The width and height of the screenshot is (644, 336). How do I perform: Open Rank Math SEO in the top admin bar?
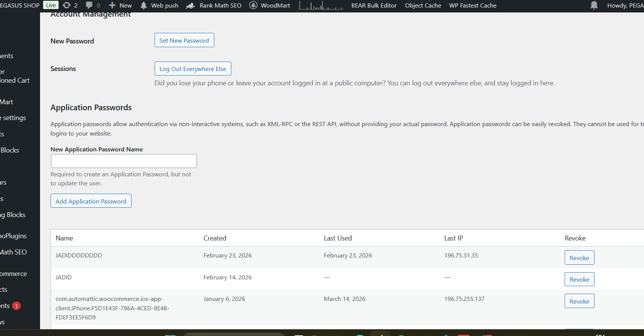click(x=214, y=5)
